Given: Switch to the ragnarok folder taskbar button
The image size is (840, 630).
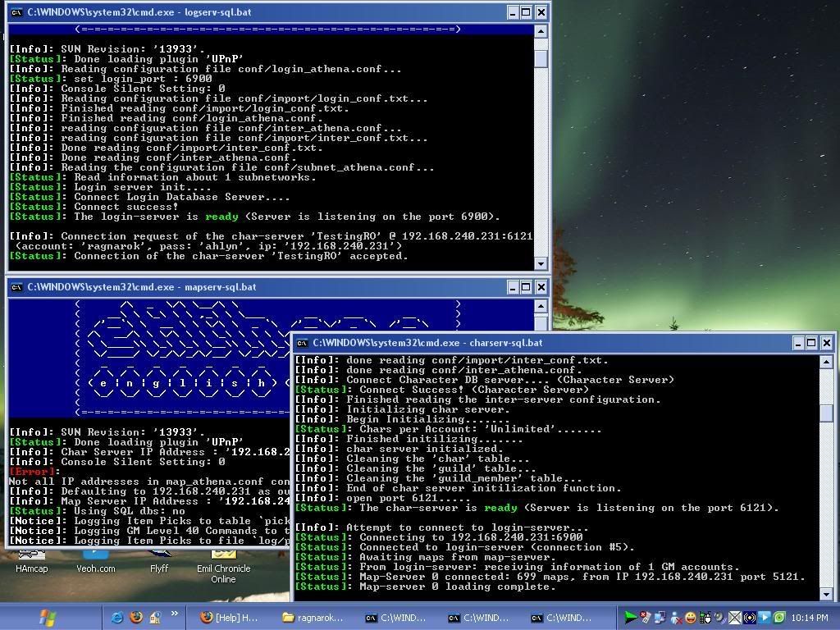Looking at the screenshot, I should pyautogui.click(x=313, y=618).
